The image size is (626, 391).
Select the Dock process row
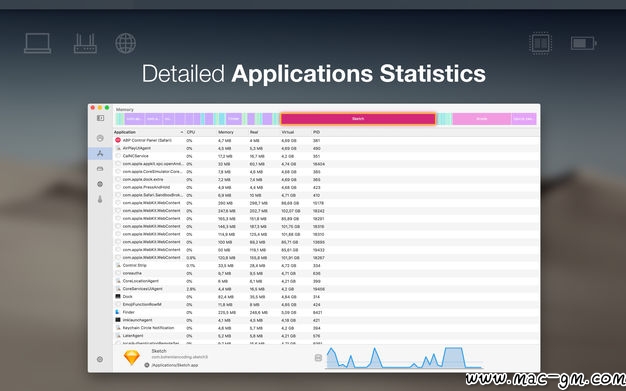pyautogui.click(x=326, y=297)
